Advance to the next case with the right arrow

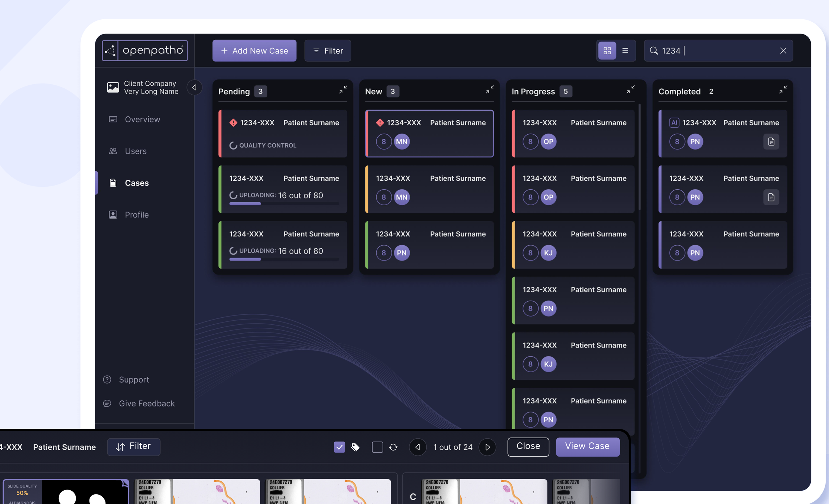click(487, 447)
